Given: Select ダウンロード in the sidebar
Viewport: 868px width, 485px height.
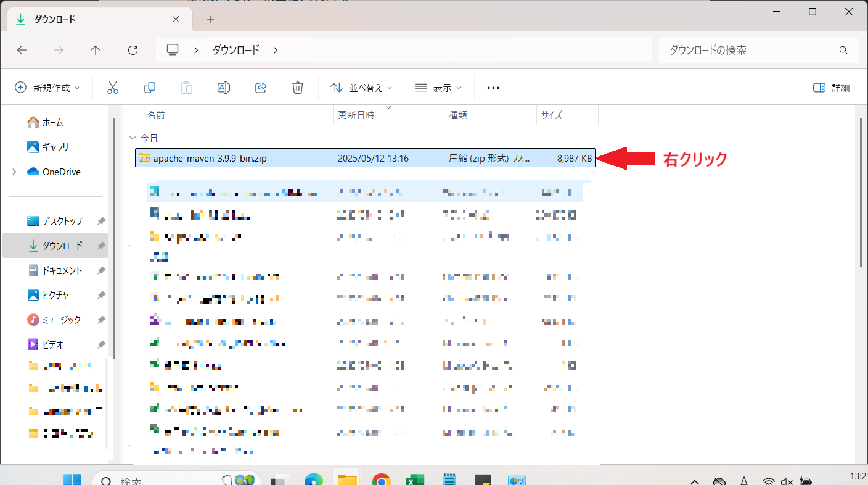Looking at the screenshot, I should point(55,246).
